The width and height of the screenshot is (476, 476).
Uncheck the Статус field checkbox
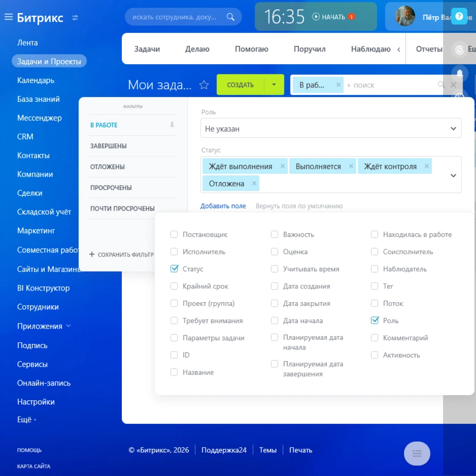point(174,269)
